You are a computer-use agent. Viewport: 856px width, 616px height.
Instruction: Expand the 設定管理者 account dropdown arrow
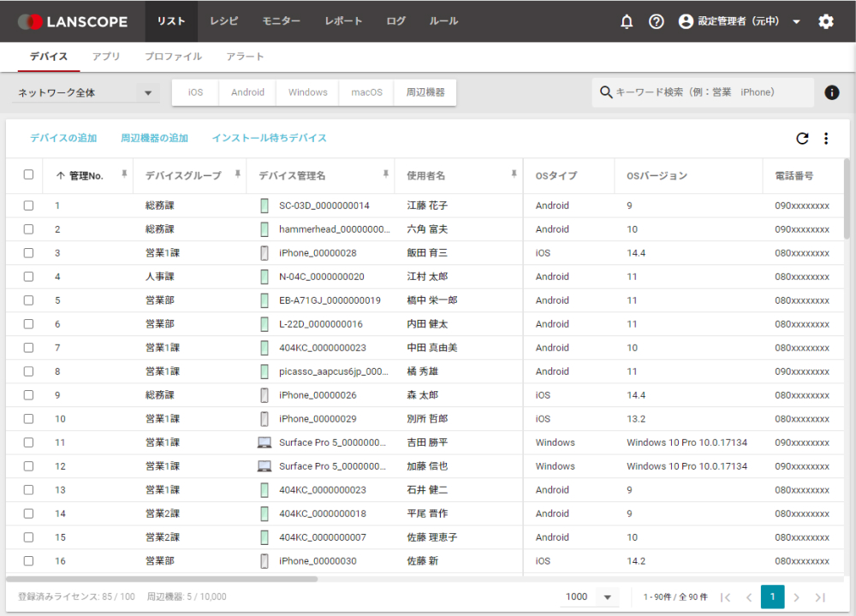(x=796, y=21)
